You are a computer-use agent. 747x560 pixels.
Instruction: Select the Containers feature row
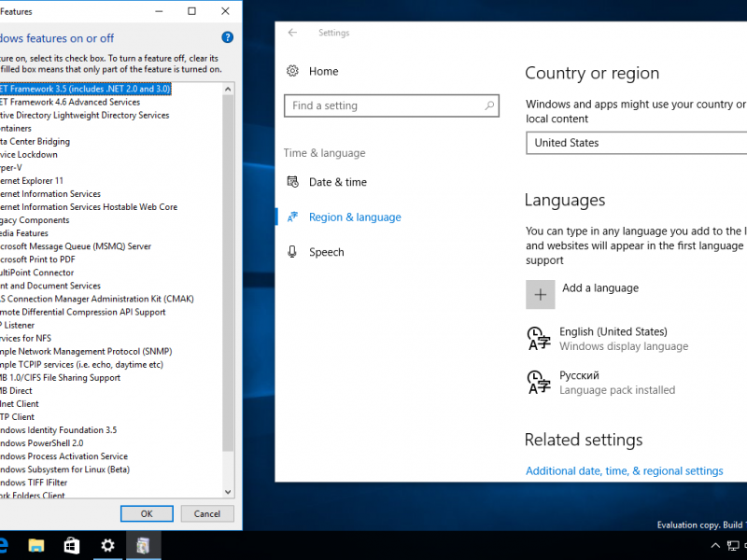[x=16, y=129]
